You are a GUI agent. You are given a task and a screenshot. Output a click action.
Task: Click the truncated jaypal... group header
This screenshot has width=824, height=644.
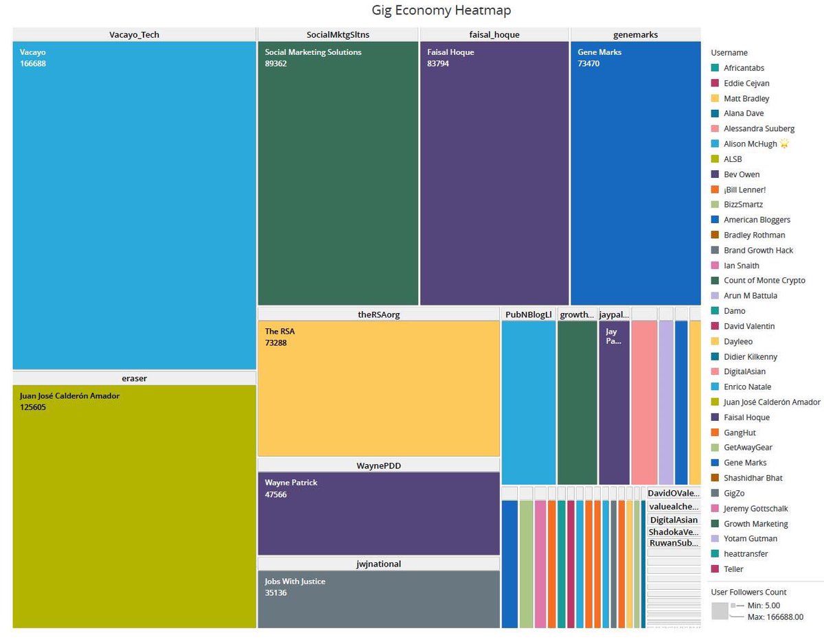click(x=614, y=314)
